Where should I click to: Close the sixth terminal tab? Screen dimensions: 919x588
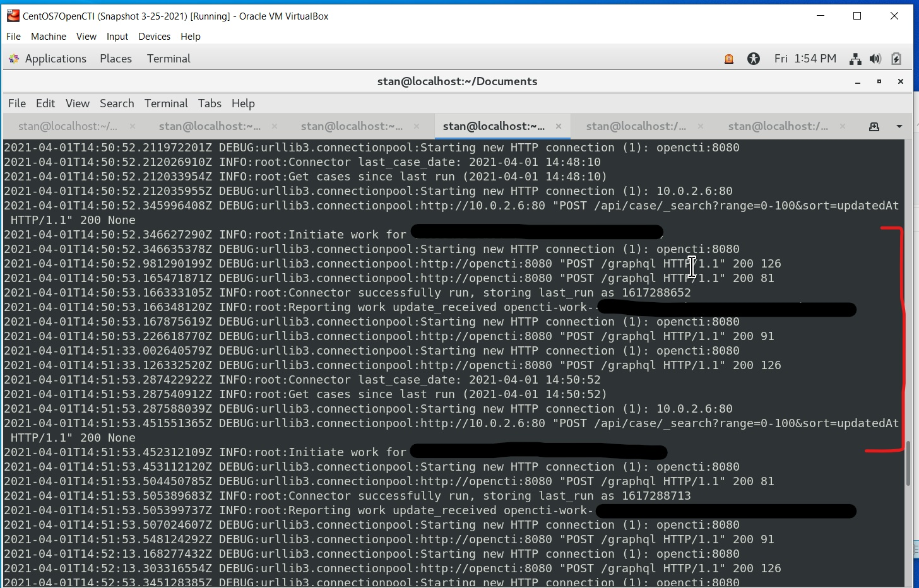843,126
